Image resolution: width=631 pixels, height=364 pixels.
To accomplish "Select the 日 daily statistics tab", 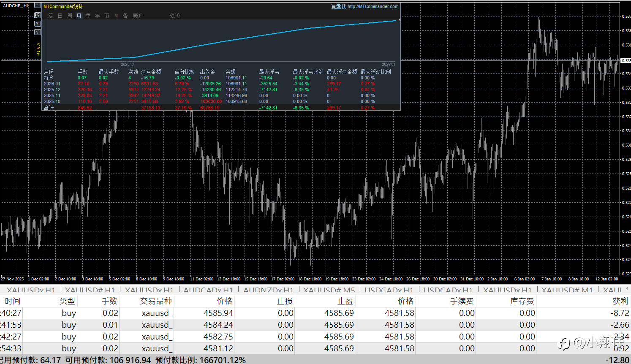I will pyautogui.click(x=60, y=16).
